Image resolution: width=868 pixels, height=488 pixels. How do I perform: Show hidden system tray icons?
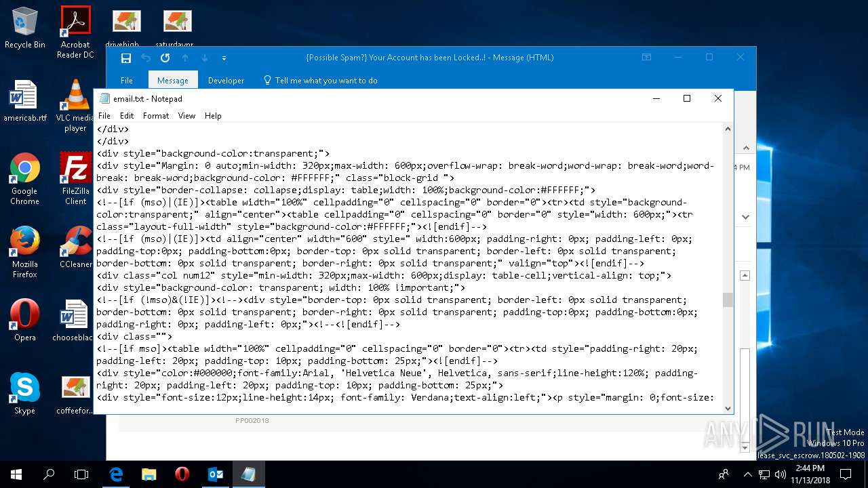[748, 474]
